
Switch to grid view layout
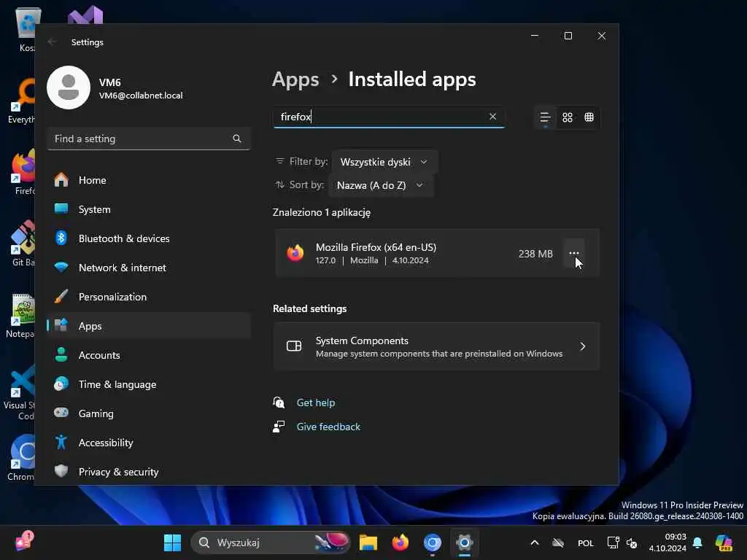click(x=567, y=117)
